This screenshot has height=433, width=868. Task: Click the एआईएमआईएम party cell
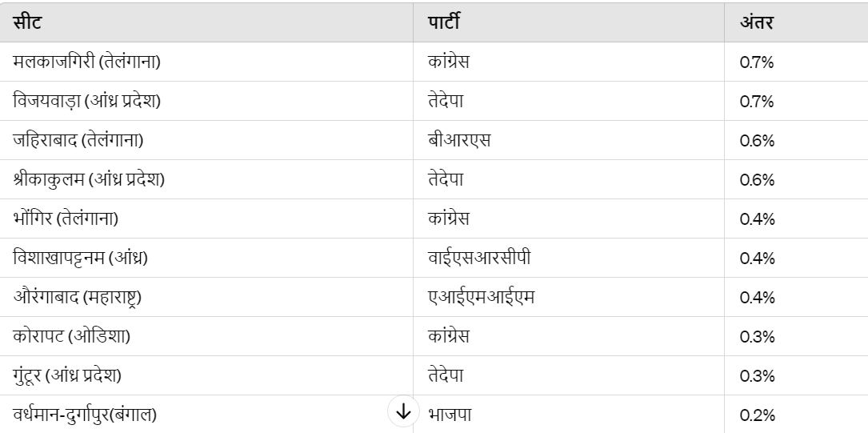569,298
